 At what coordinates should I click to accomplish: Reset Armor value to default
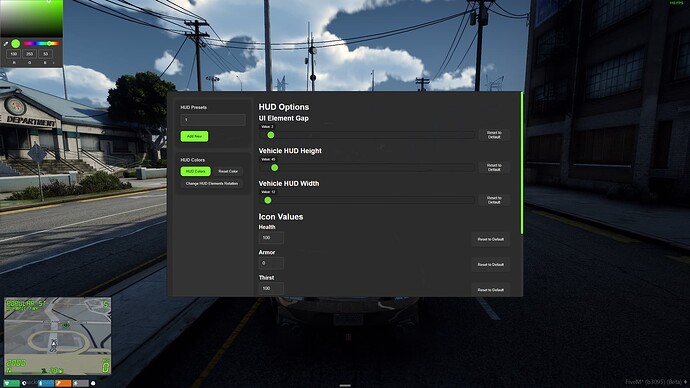point(491,264)
